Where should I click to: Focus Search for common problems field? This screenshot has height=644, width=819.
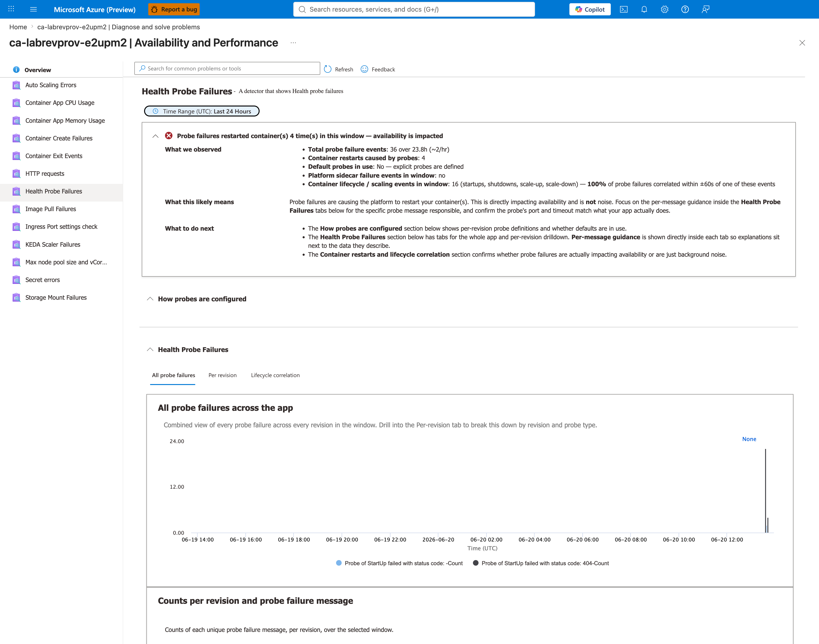tap(227, 69)
